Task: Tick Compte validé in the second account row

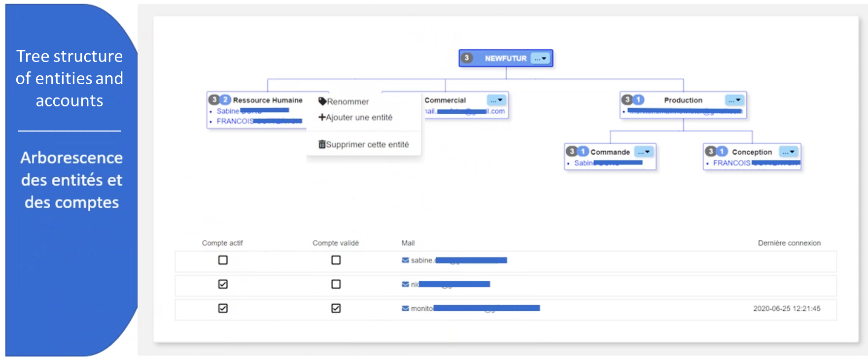Action: tap(336, 284)
